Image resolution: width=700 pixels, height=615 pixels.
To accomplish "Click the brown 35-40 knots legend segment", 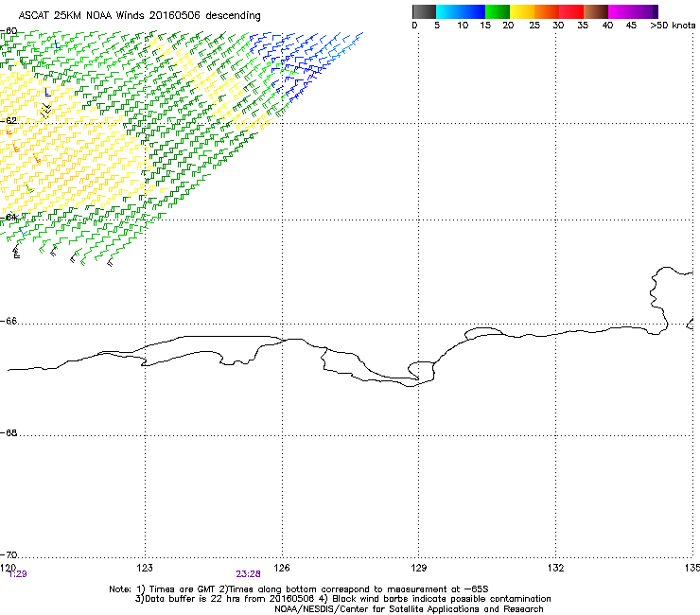I will [596, 11].
